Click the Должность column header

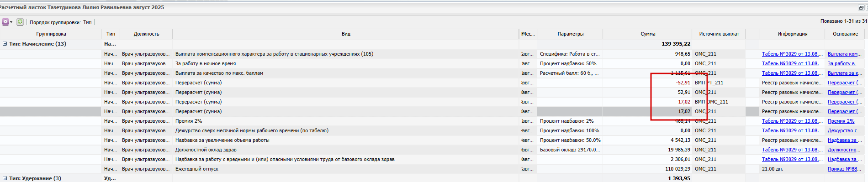click(x=146, y=34)
